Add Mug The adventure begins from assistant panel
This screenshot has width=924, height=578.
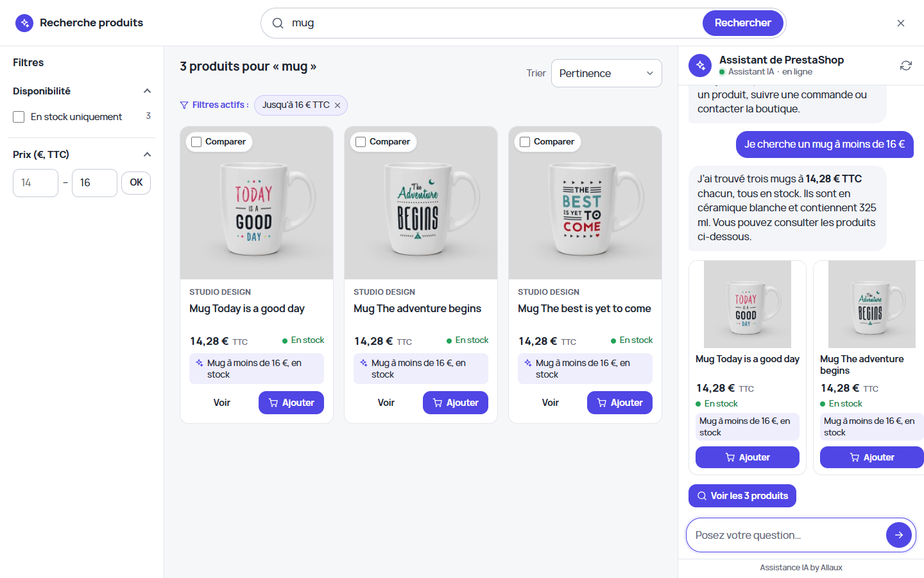click(871, 457)
